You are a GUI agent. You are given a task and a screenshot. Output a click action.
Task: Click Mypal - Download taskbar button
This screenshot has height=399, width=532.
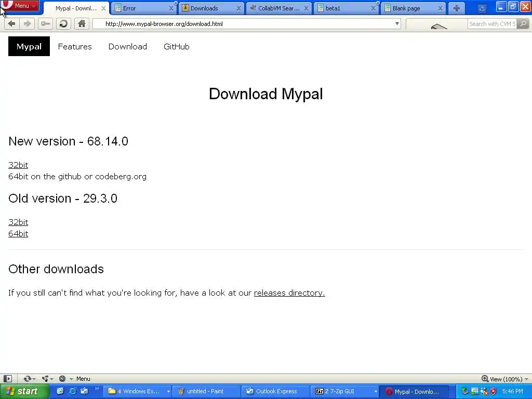pyautogui.click(x=414, y=391)
